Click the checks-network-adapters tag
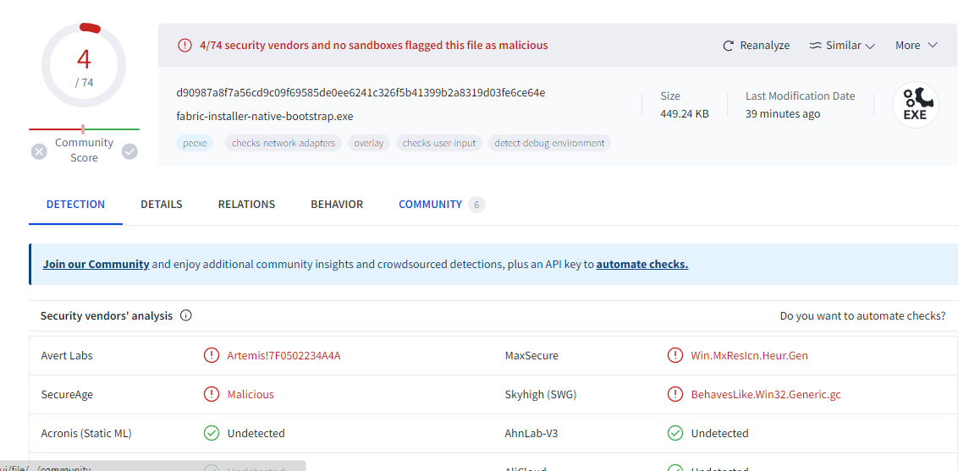Screen dimensions: 980x471 tap(284, 143)
